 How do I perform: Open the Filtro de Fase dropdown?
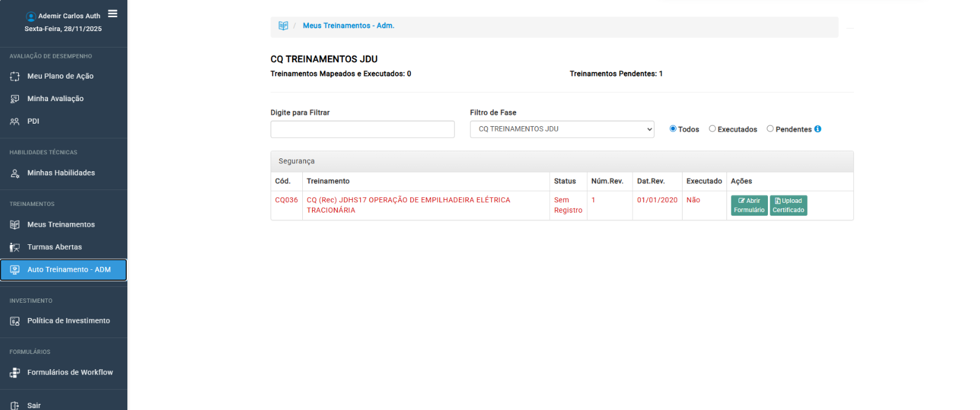pyautogui.click(x=561, y=129)
